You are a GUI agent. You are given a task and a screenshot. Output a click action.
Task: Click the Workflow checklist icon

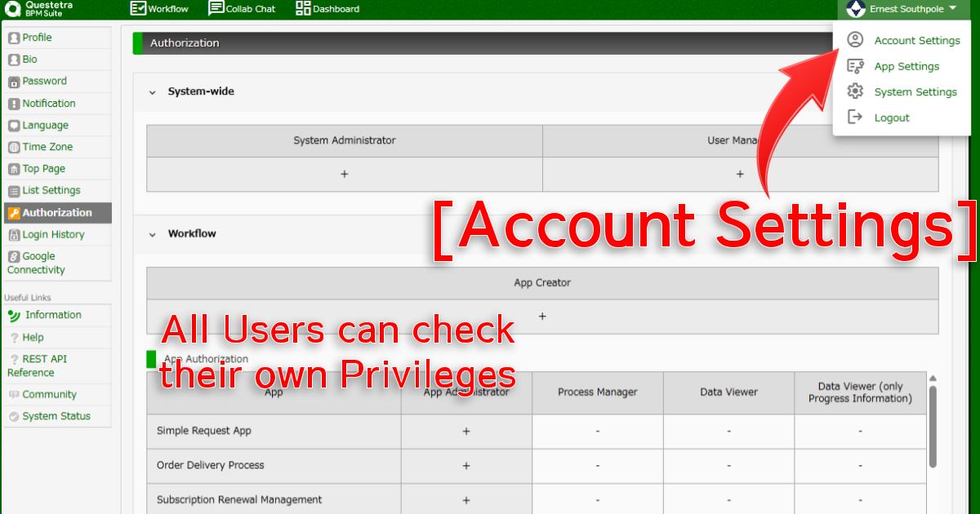pos(138,9)
